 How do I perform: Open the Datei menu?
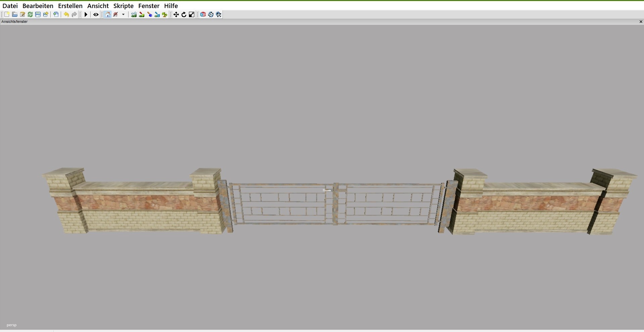[x=10, y=6]
